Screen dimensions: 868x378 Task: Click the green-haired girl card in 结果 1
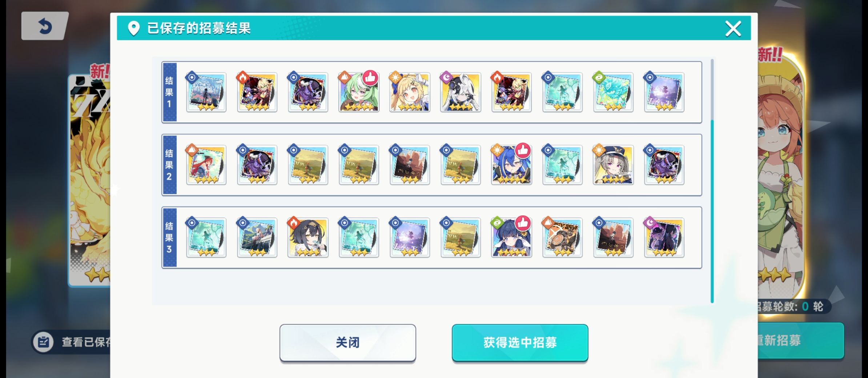point(359,92)
